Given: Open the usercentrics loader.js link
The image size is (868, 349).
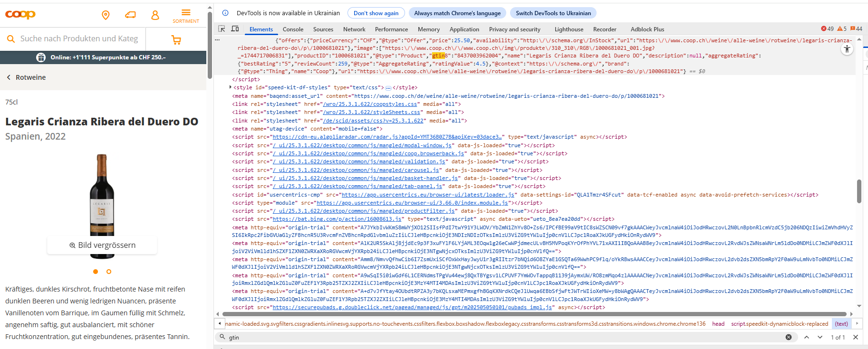Looking at the screenshot, I should [x=428, y=195].
